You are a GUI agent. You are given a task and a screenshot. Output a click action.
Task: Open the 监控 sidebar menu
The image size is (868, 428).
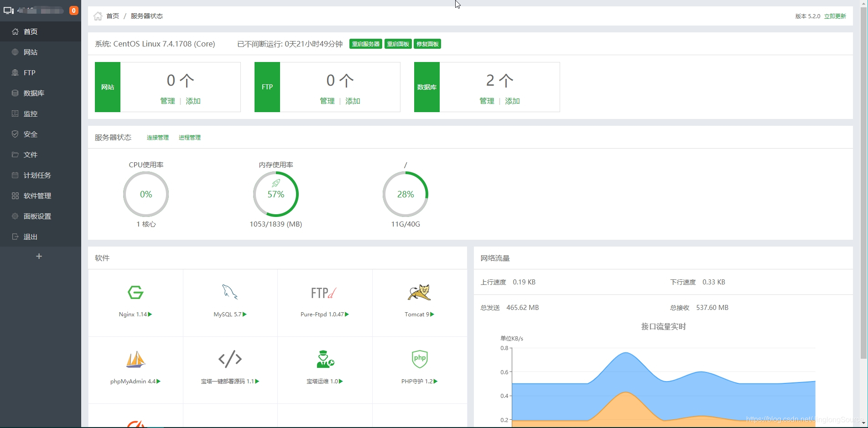(x=41, y=113)
